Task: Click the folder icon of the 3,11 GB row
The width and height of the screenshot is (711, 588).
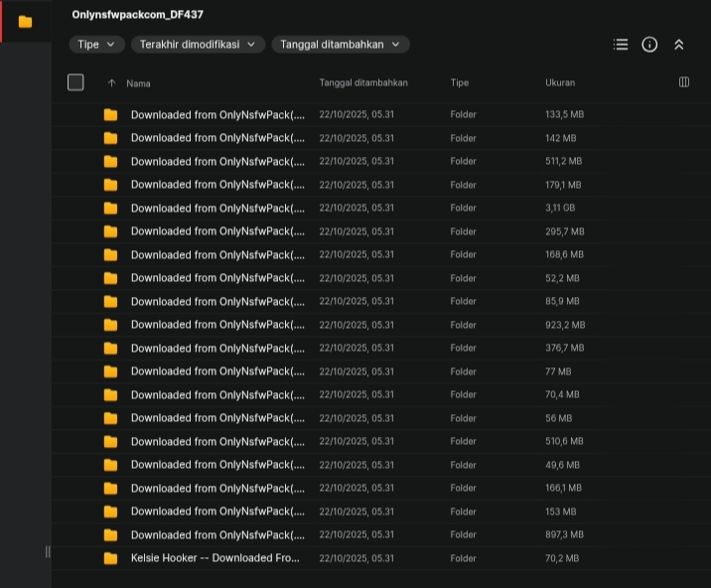Action: tap(110, 209)
